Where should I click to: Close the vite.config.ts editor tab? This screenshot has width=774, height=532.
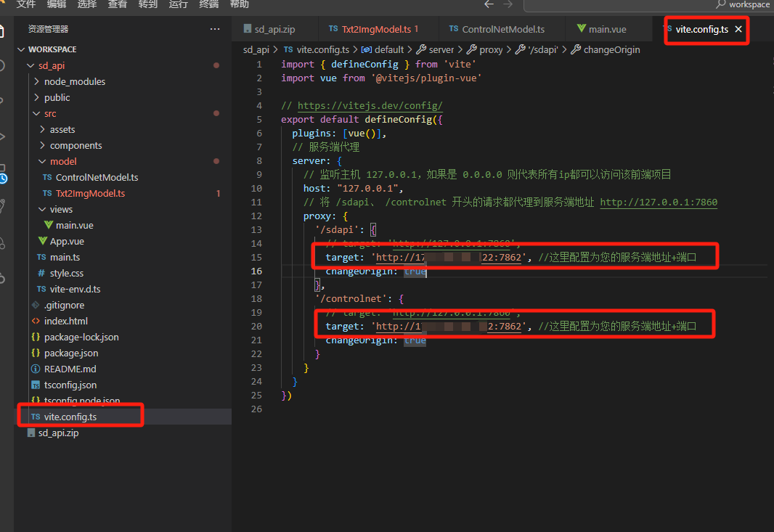738,29
